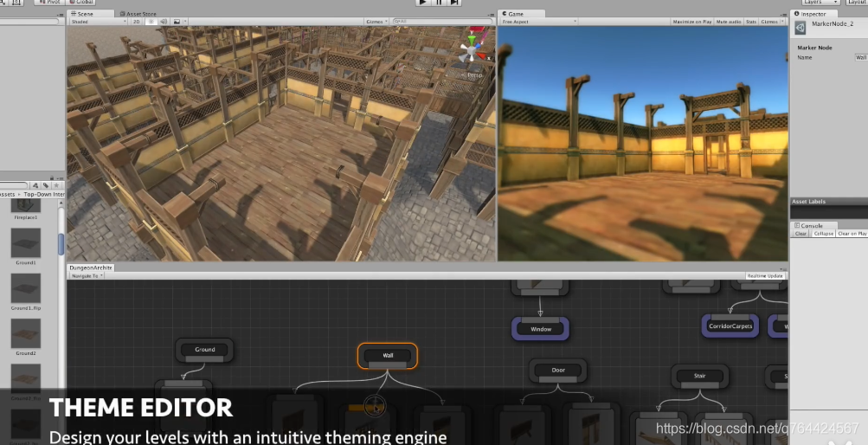Select the CorridorCarpets marker node
The image size is (868, 445).
coord(730,326)
